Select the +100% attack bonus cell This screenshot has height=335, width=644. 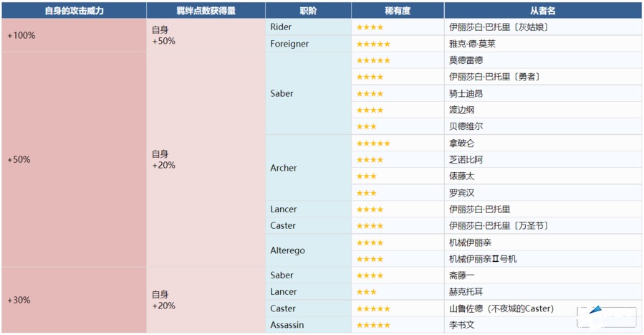pyautogui.click(x=74, y=35)
